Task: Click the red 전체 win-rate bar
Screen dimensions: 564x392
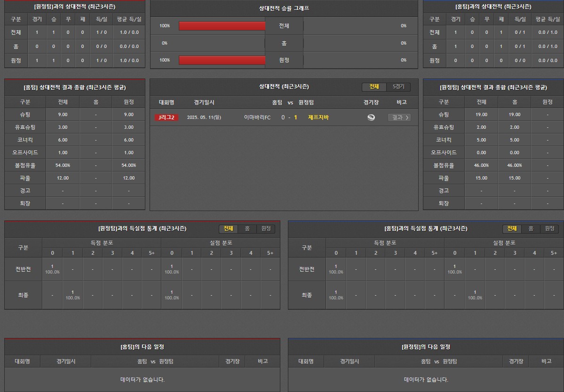Action: (222, 26)
